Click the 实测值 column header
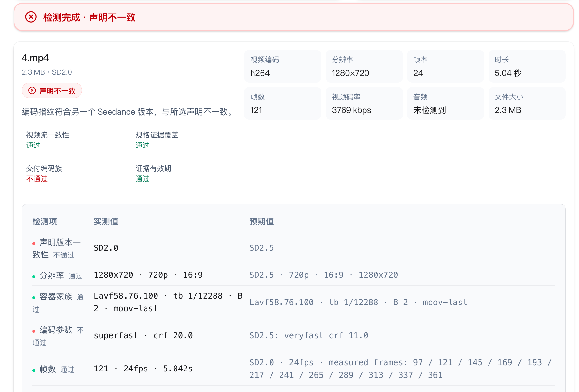Image resolution: width=579 pixels, height=392 pixels. click(106, 221)
